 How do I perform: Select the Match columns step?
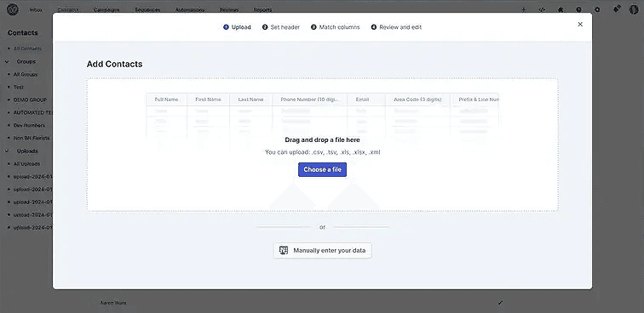[x=335, y=27]
